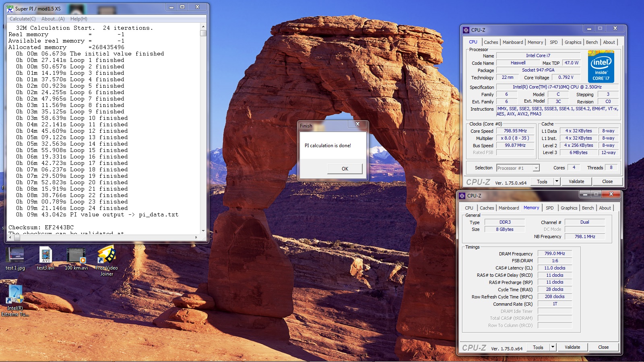Select CPU tab in top CPU-Z window
The height and width of the screenshot is (362, 644).
473,42
